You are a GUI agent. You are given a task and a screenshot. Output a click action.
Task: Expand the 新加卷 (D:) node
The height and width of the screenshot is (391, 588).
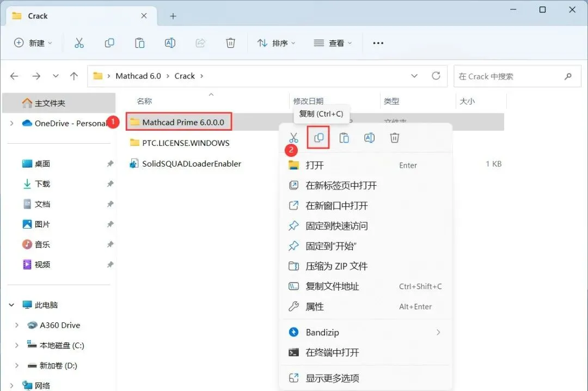point(16,365)
